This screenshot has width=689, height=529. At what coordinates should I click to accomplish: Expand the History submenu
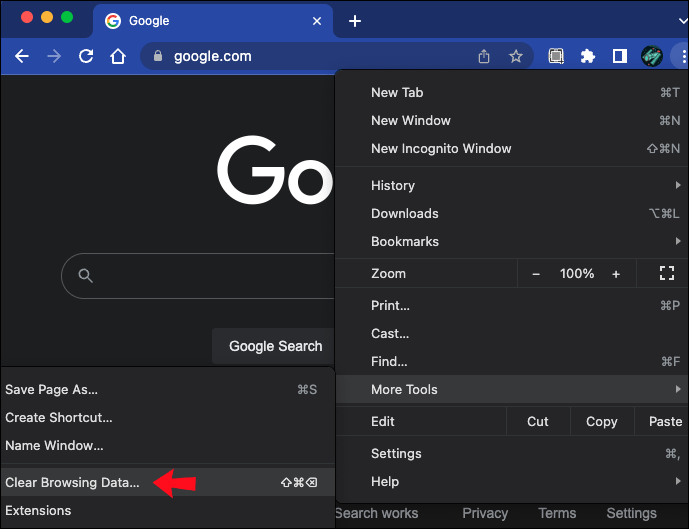tap(512, 185)
